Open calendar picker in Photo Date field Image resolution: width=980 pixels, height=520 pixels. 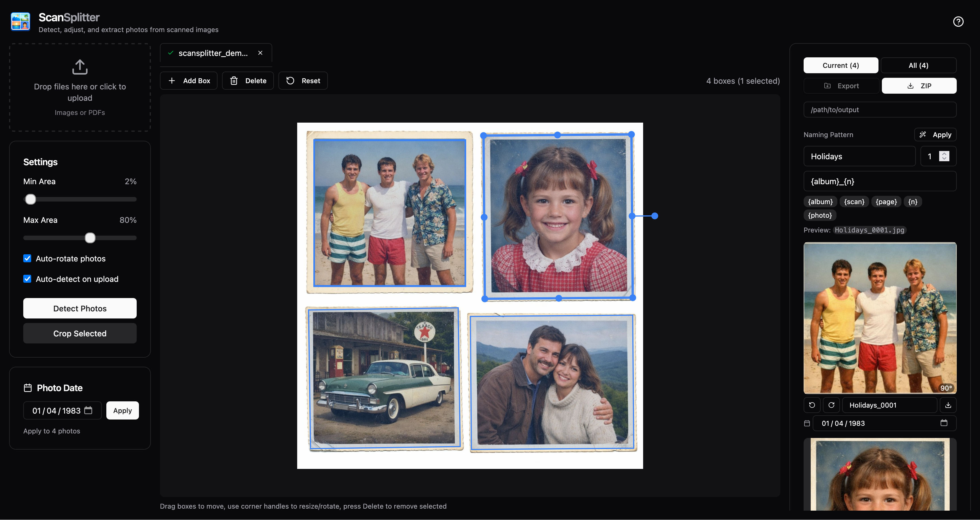click(x=88, y=410)
